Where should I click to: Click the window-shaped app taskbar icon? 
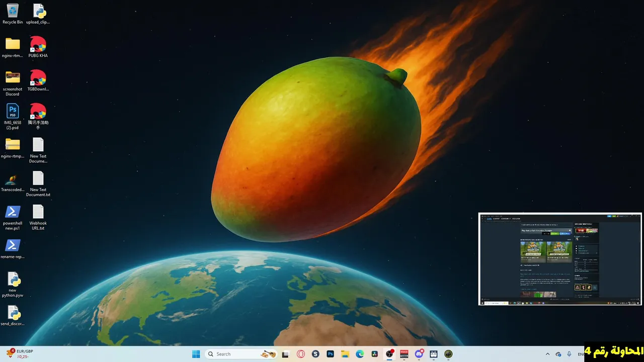434,354
